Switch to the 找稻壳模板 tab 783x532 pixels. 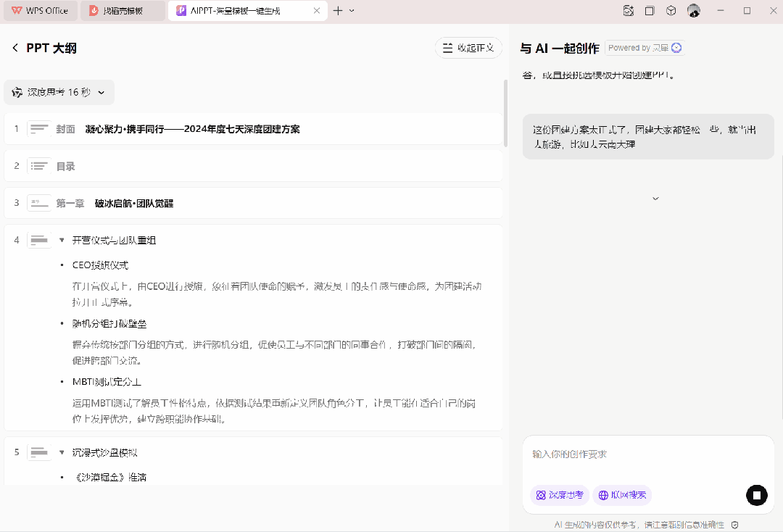122,11
